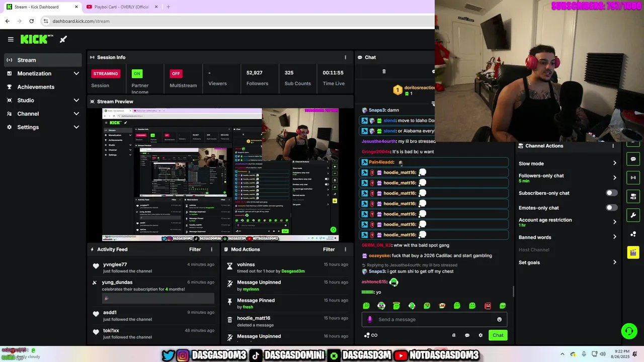Select chat bubble icon in right sidebar

(633, 159)
